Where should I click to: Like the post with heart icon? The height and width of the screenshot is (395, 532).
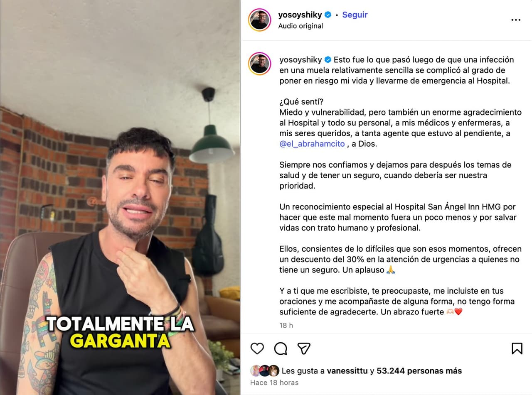pos(257,348)
